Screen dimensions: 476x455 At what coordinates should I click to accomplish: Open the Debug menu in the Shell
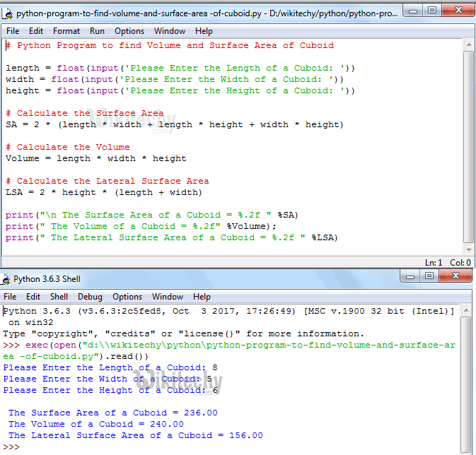pos(90,297)
